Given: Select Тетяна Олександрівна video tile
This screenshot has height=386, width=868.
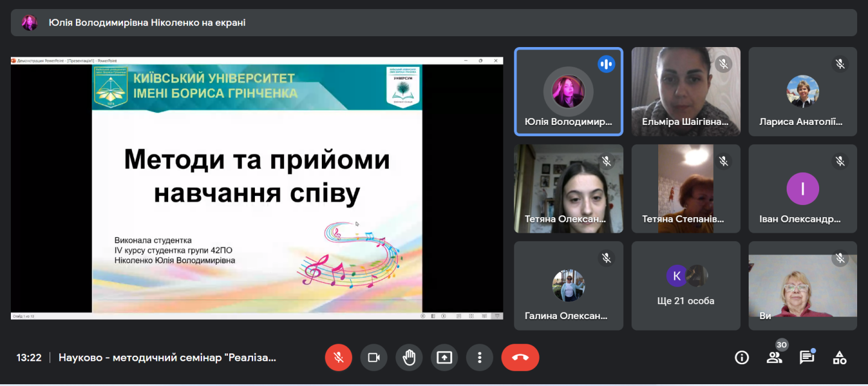Looking at the screenshot, I should (x=568, y=189).
